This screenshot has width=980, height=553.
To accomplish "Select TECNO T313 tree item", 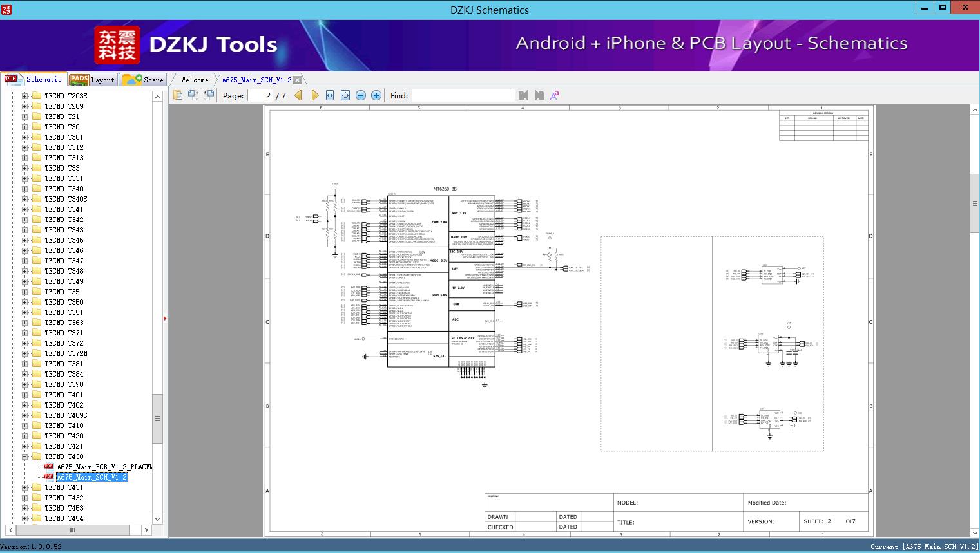I will coord(64,158).
